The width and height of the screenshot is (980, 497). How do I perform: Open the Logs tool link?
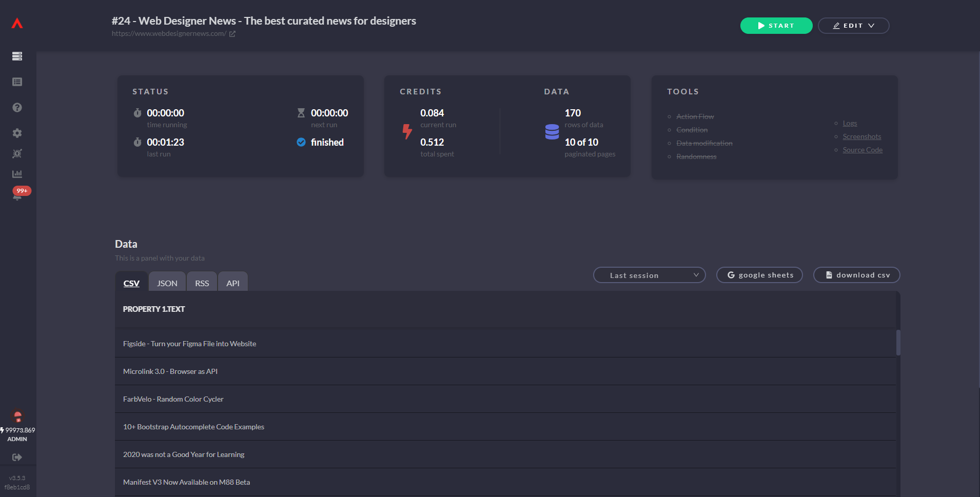tap(850, 124)
